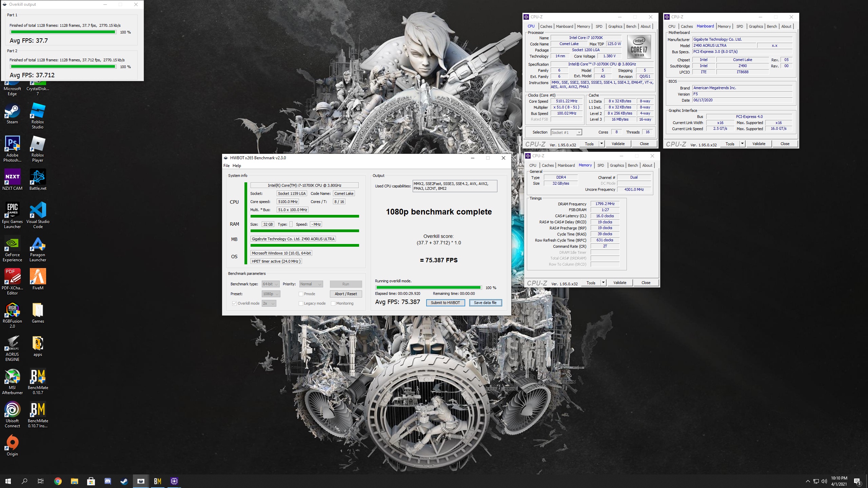
Task: Open GeForce Experience desktop icon
Action: coord(12,249)
